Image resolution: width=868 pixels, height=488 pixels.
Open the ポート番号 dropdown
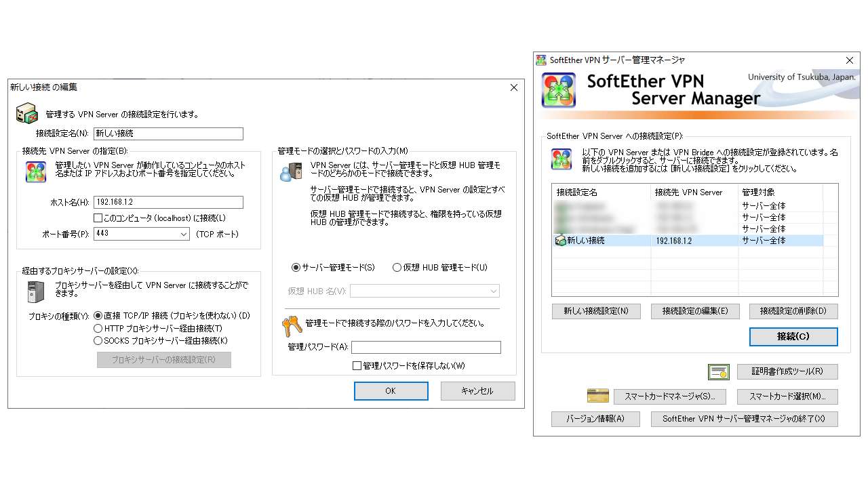184,234
